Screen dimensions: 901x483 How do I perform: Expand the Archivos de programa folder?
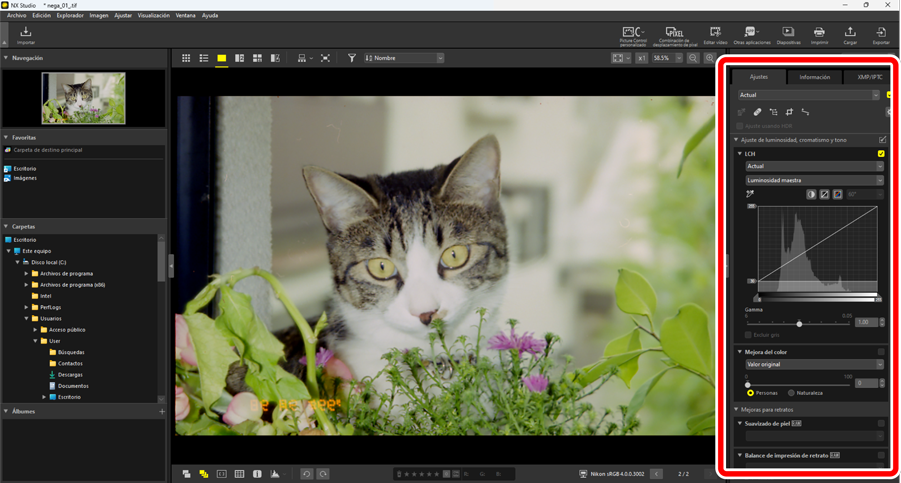click(27, 273)
